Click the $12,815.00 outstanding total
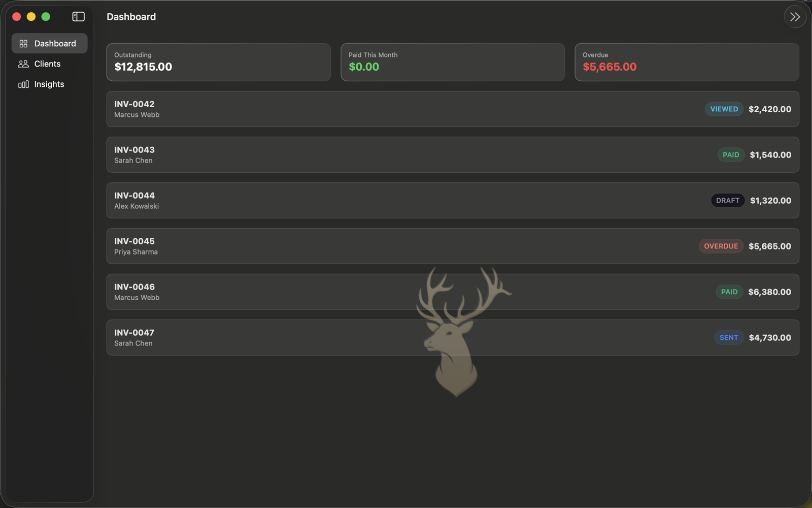Screen dimensions: 812x508 point(143,67)
